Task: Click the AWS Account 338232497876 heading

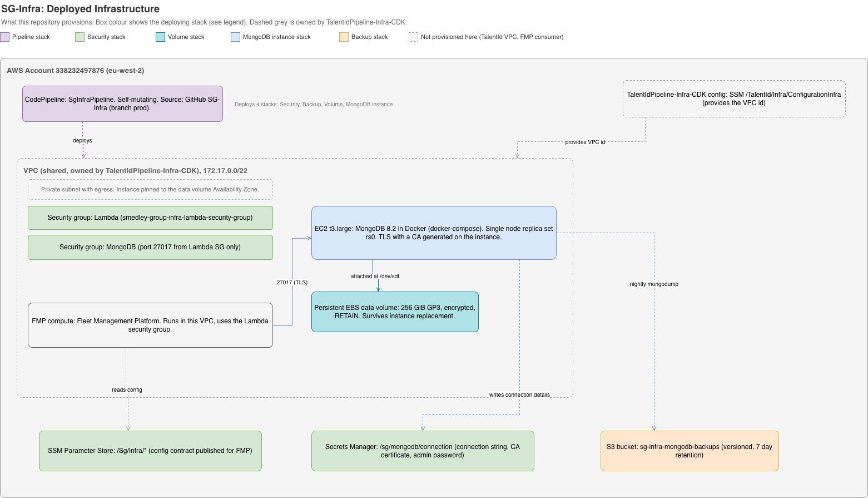Action: 76,71
